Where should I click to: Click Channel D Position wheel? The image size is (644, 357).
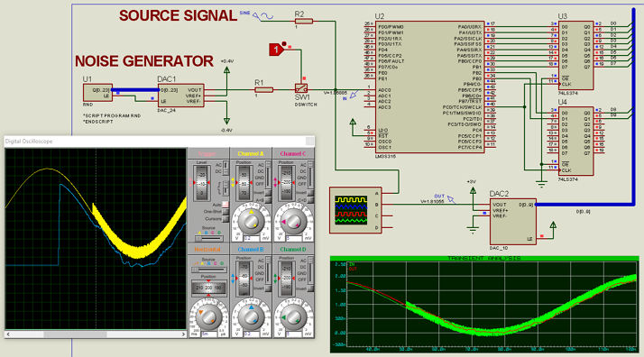click(x=286, y=279)
